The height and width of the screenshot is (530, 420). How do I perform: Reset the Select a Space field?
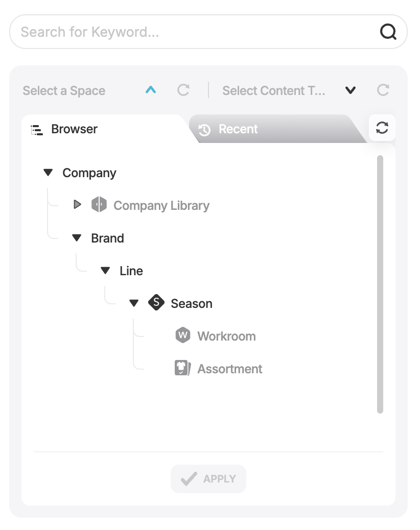click(x=183, y=90)
